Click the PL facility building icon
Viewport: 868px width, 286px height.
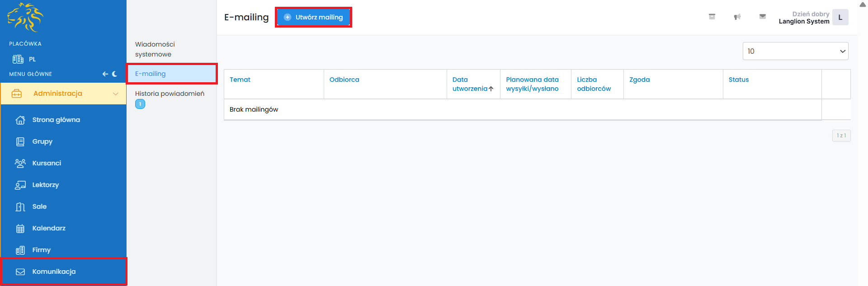coord(18,59)
